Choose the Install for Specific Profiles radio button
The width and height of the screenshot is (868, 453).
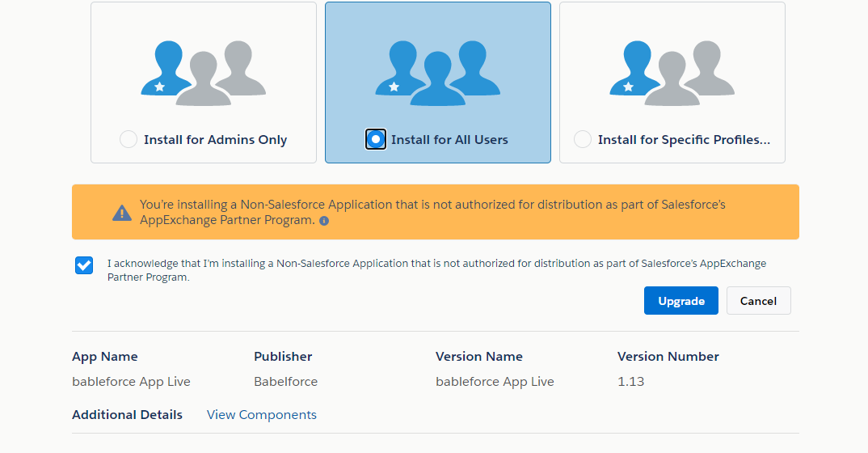coord(582,139)
